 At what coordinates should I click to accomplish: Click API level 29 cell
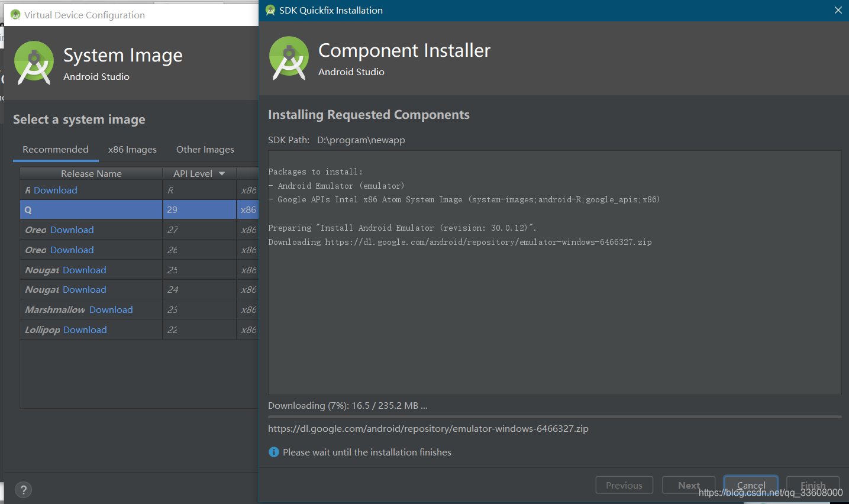(x=199, y=209)
